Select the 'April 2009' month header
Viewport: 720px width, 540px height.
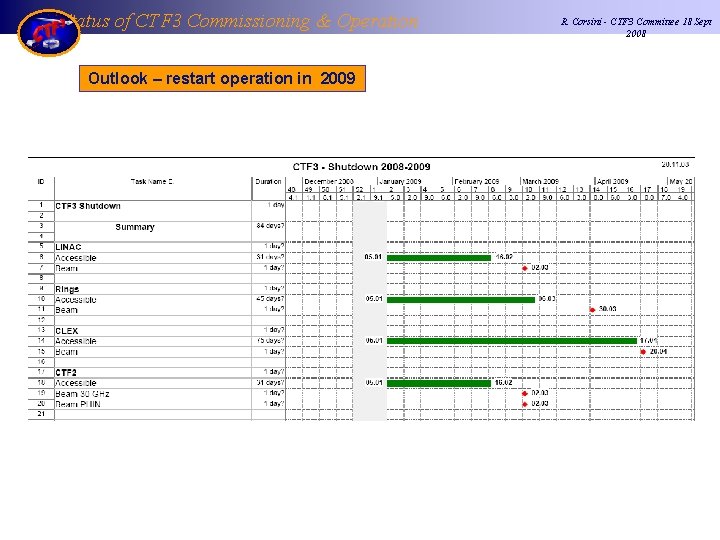612,181
